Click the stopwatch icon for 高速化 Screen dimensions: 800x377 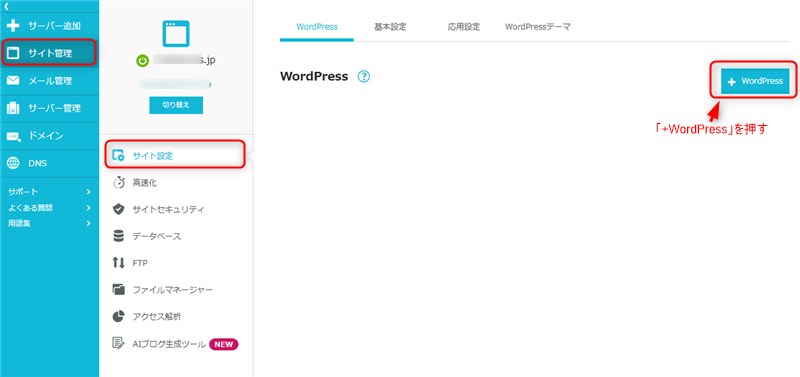pos(118,183)
